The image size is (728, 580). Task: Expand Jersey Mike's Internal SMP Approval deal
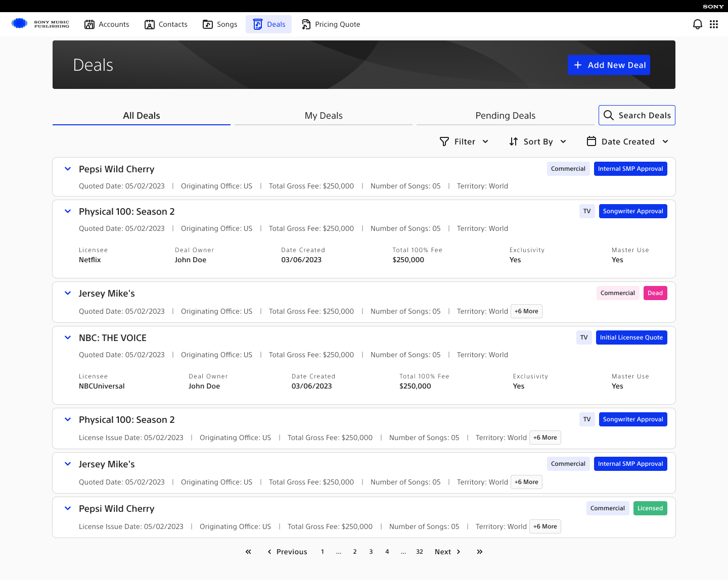68,464
